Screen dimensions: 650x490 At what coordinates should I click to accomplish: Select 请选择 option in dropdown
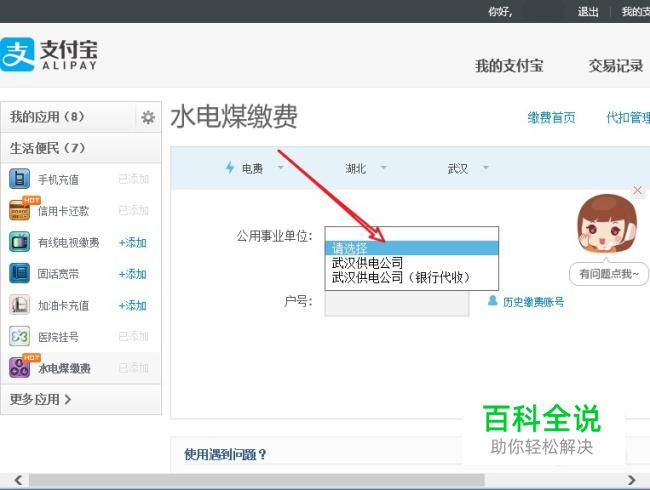tap(411, 248)
